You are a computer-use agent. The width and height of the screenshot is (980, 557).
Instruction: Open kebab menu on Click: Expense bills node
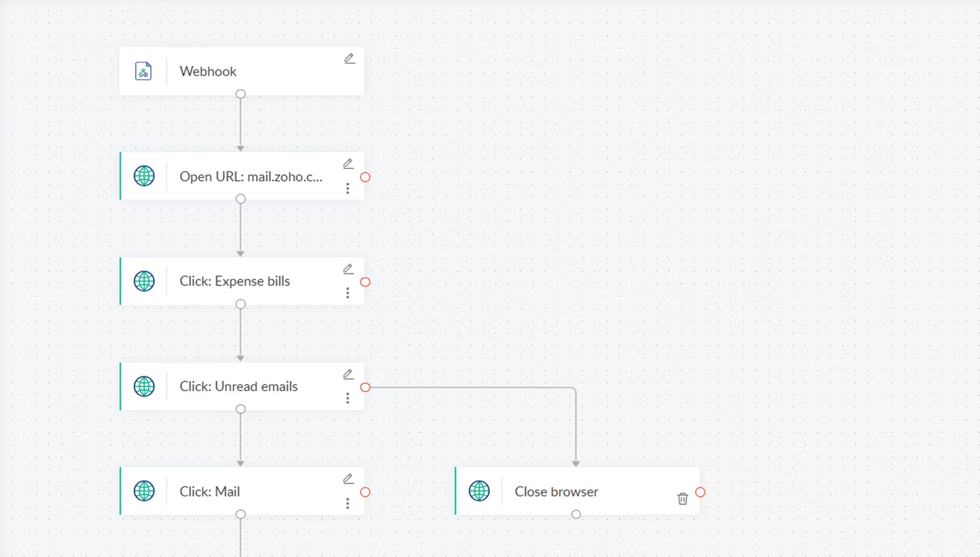click(x=348, y=293)
